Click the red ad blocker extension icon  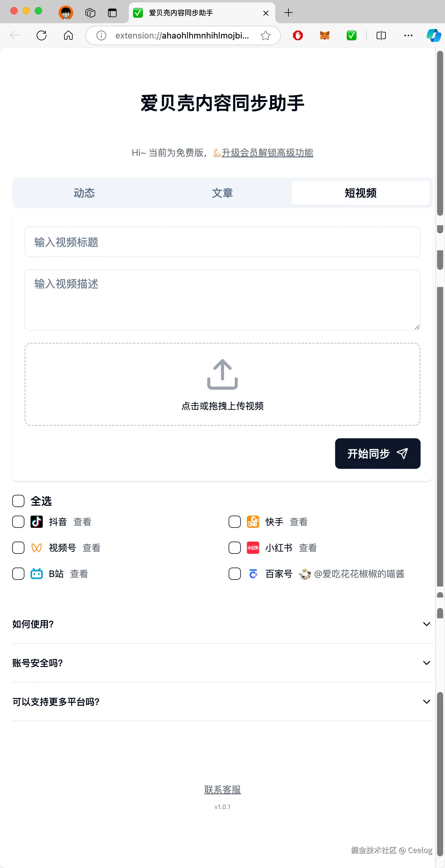pos(298,35)
